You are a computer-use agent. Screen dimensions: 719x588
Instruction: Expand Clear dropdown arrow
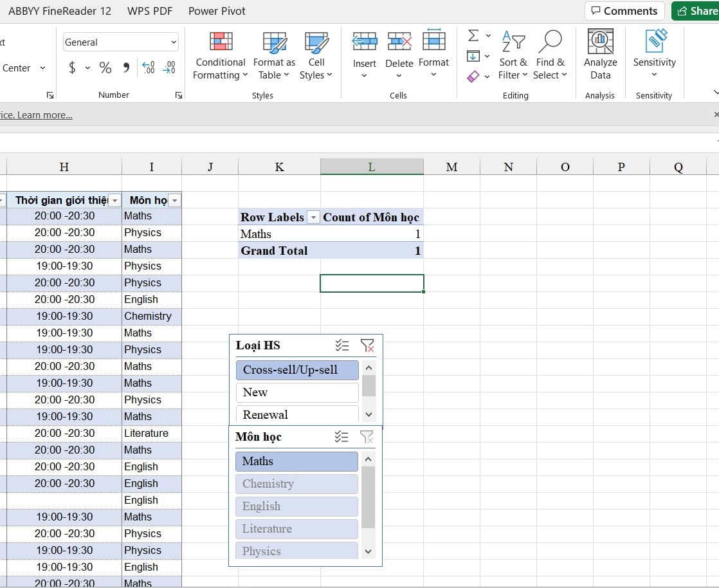[487, 77]
